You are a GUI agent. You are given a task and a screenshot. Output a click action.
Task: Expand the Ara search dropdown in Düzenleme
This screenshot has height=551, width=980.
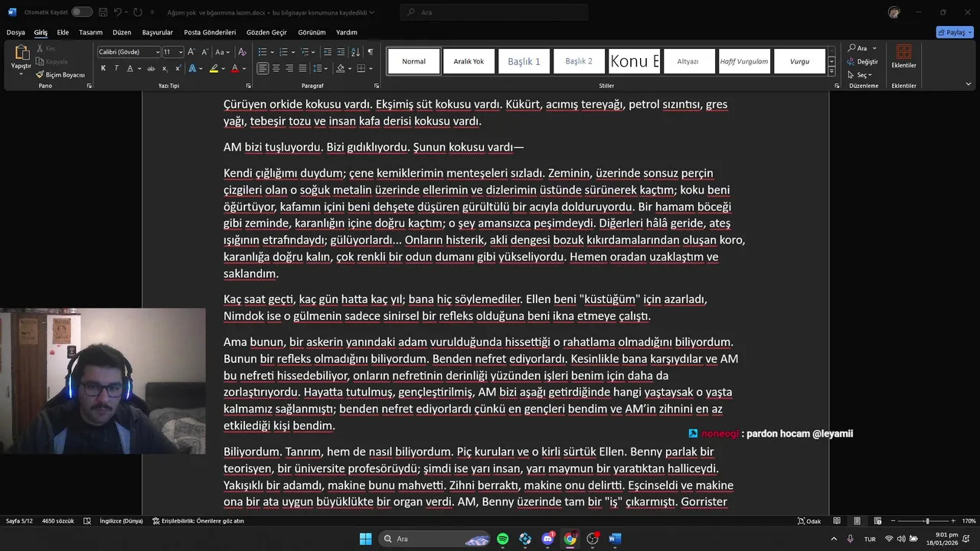tap(874, 48)
